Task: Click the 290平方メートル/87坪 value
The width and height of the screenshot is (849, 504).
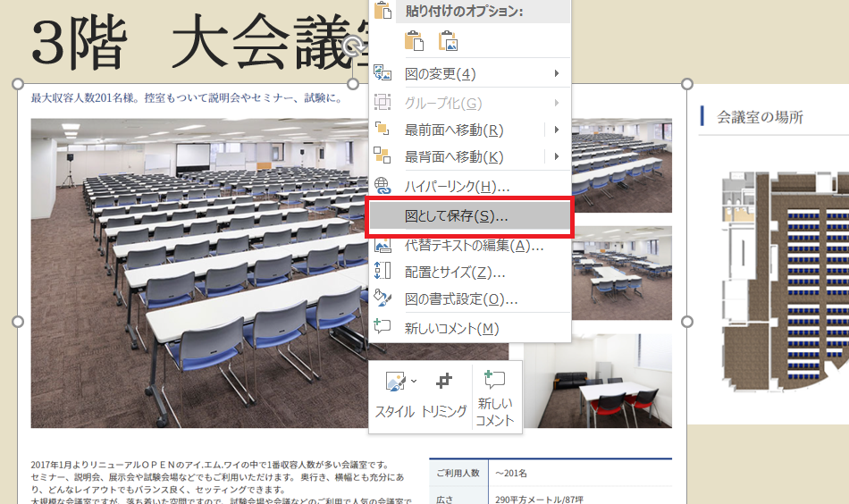Action: (x=539, y=500)
